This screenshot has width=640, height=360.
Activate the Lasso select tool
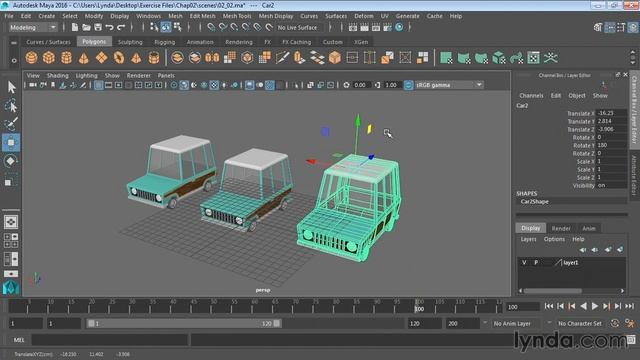point(11,105)
